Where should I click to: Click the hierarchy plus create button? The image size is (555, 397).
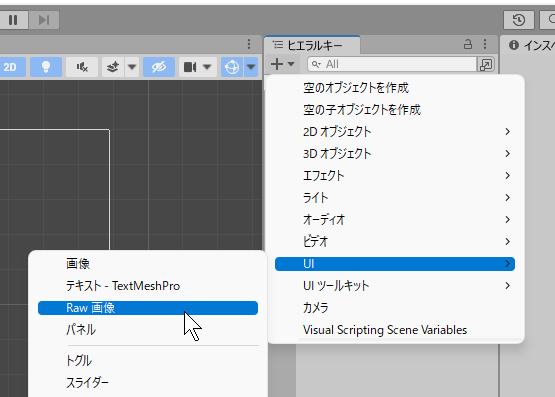click(x=282, y=64)
